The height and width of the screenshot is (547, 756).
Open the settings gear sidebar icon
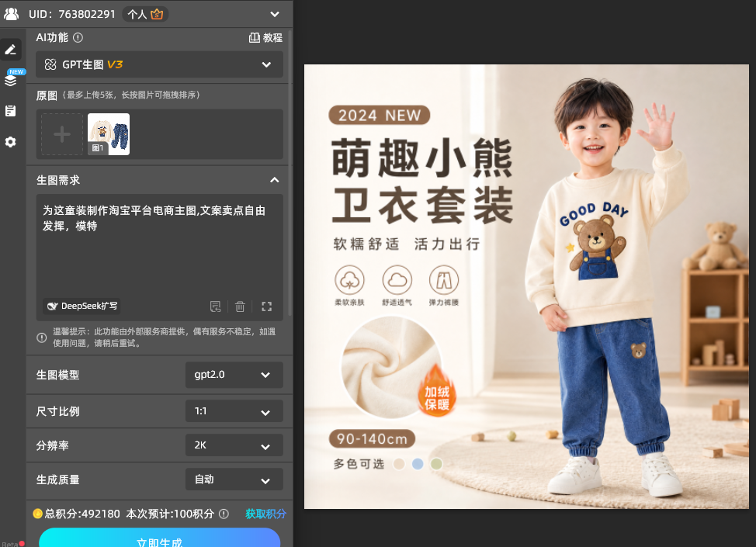pyautogui.click(x=11, y=142)
